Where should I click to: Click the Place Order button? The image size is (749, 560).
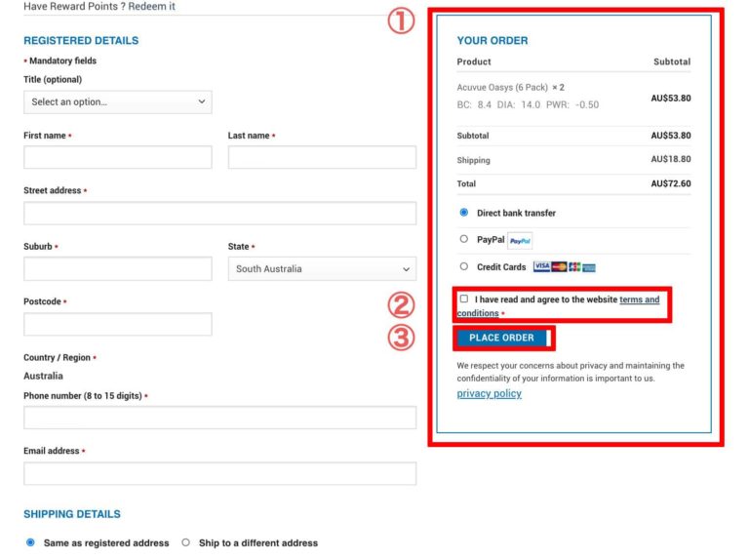click(x=501, y=338)
